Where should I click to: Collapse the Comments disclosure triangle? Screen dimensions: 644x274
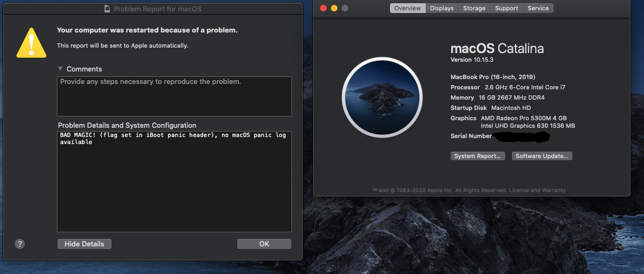click(60, 69)
